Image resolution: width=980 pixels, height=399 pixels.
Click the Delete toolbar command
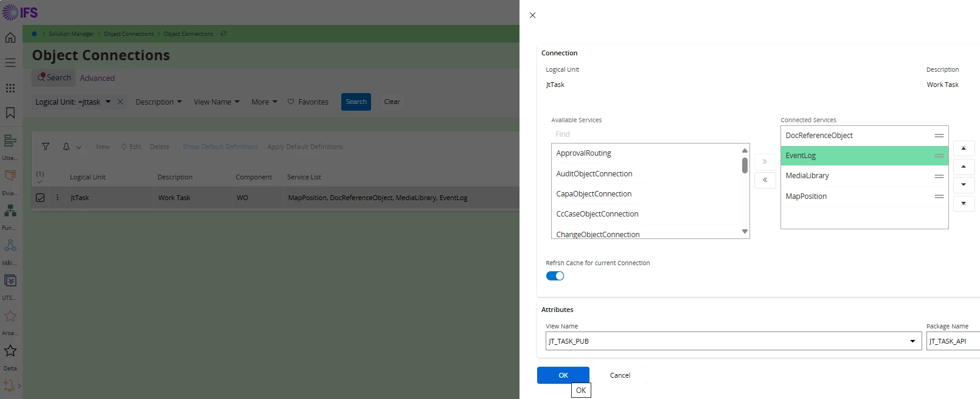pos(159,147)
